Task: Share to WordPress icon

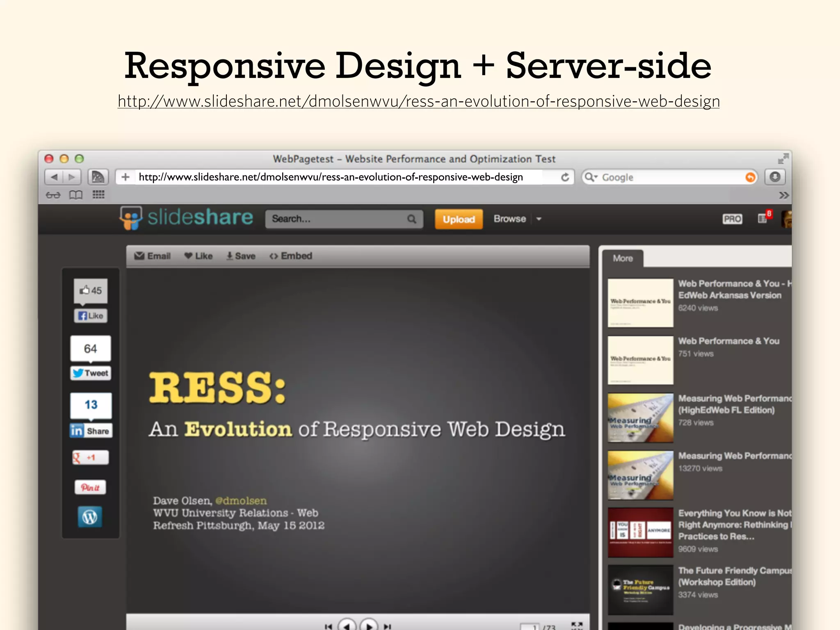Action: pos(90,517)
